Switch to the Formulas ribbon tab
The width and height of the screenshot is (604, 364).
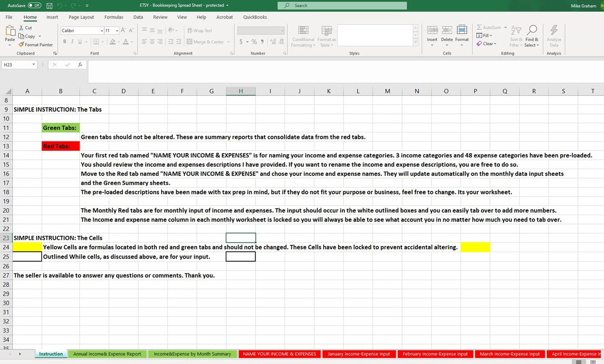coord(113,16)
